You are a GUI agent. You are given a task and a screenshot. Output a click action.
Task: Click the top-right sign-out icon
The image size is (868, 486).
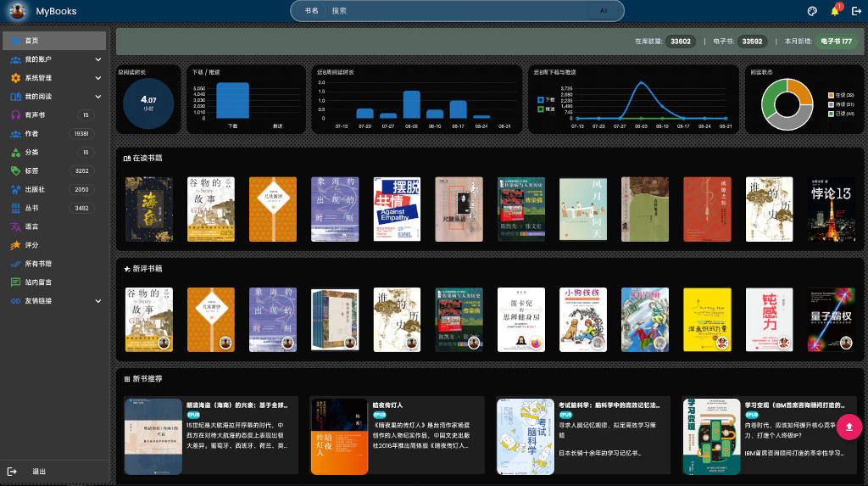(856, 11)
